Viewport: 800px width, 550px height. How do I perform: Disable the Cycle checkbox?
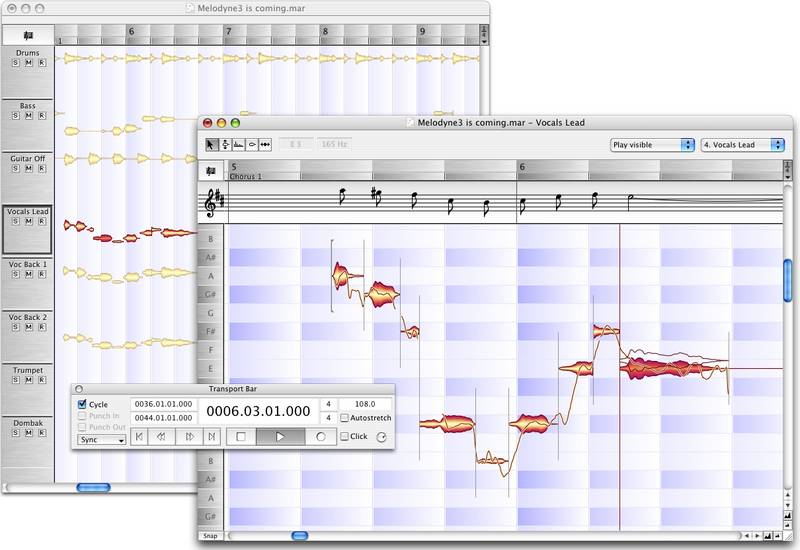[x=82, y=404]
